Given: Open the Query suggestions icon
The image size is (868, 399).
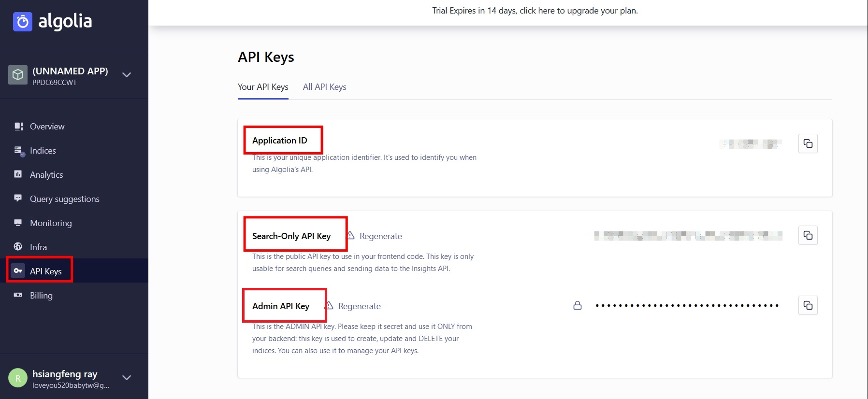Looking at the screenshot, I should 18,198.
